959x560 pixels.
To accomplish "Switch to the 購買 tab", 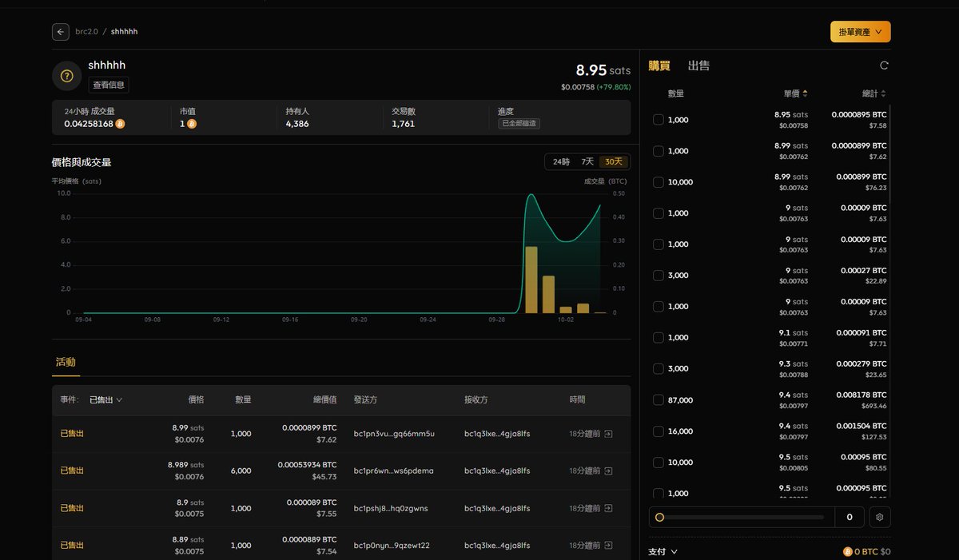I will (x=659, y=66).
